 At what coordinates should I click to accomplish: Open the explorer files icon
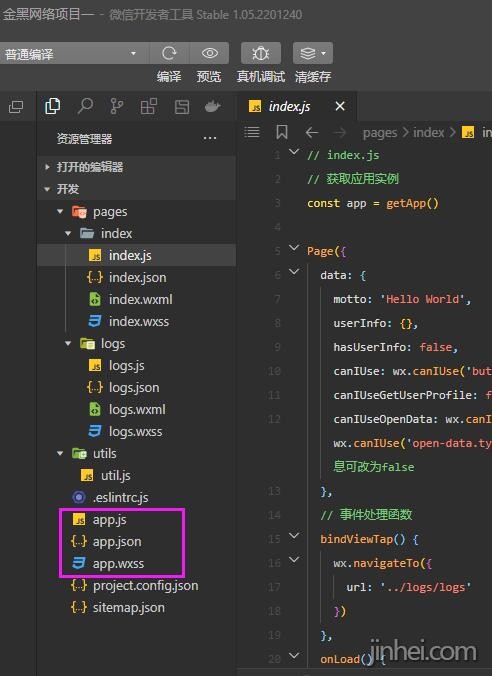coord(52,106)
